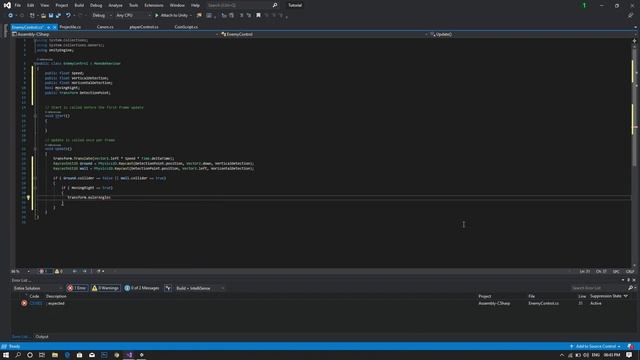Open the editor zoom percentage dropdown
Image resolution: width=640 pixels, height=360 pixels.
point(21,271)
